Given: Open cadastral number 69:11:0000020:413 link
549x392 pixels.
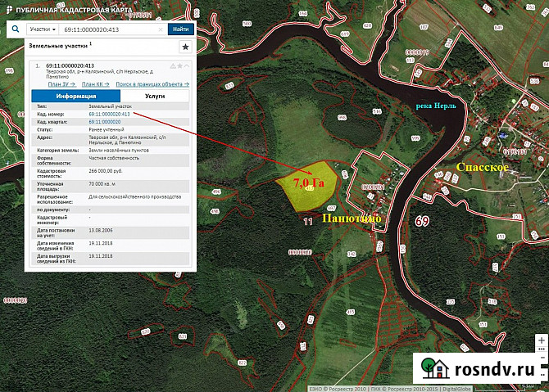Looking at the screenshot, I should click(x=109, y=114).
